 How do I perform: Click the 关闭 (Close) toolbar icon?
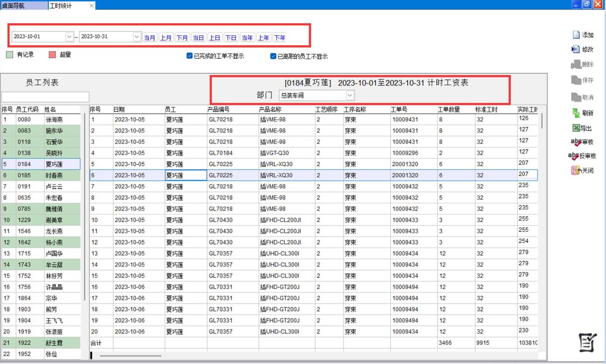coord(576,171)
